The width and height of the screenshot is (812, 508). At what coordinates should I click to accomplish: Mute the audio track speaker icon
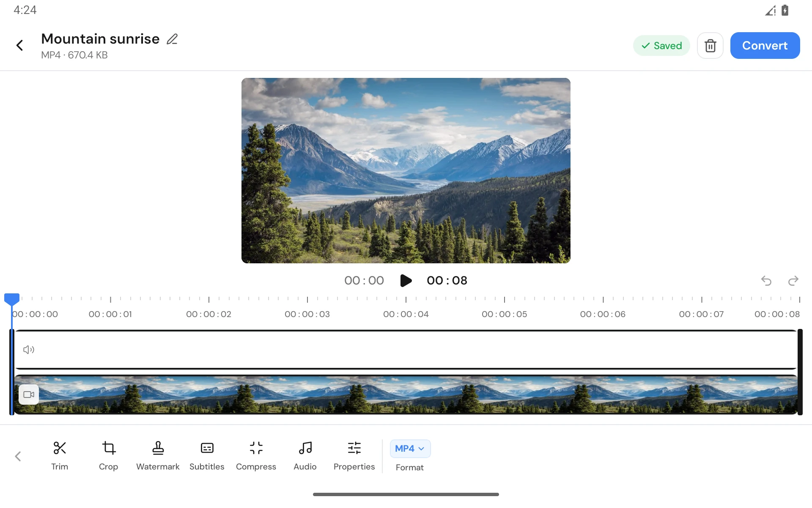(29, 350)
